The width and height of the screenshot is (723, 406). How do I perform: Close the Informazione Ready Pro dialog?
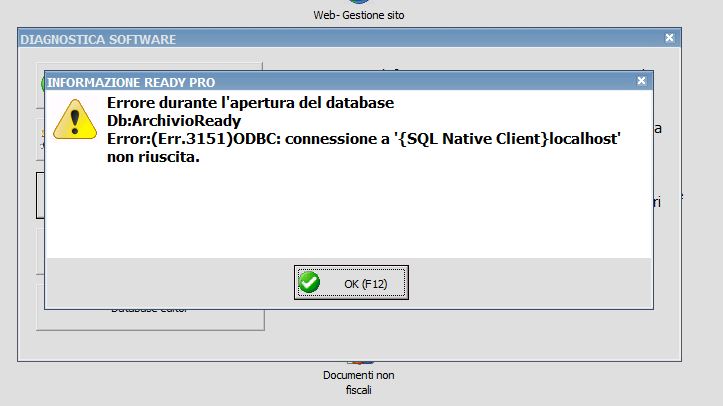tap(641, 81)
